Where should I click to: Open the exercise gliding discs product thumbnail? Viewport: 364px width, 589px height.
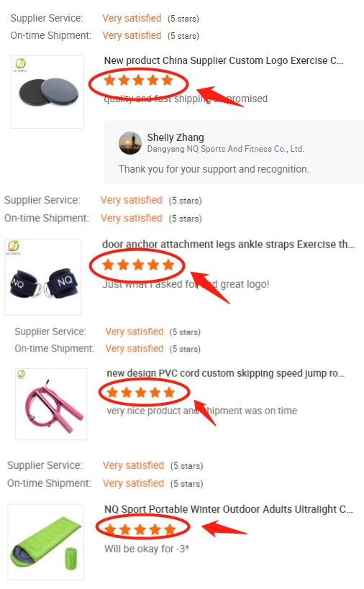point(47,92)
